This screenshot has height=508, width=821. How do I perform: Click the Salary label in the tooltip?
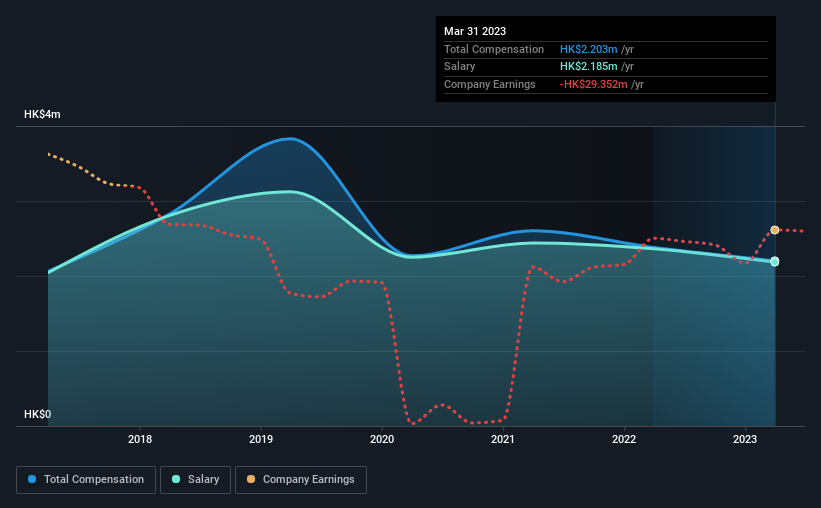point(460,67)
